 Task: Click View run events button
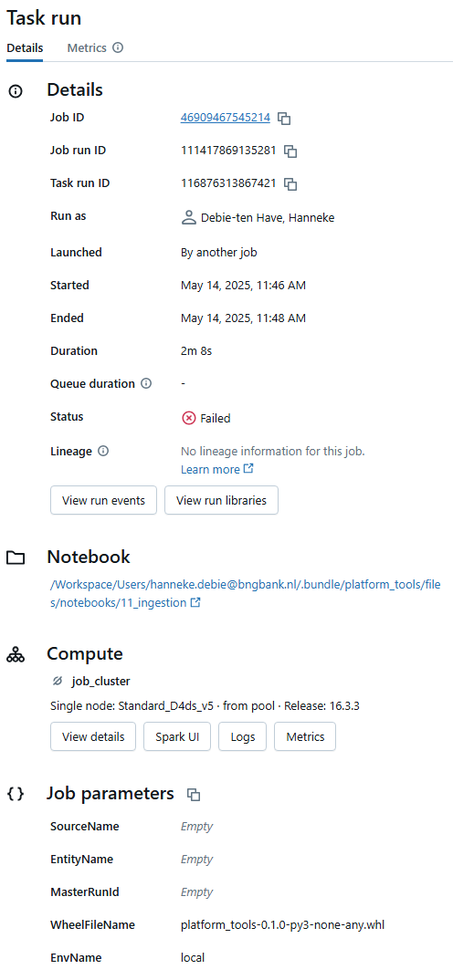pyautogui.click(x=104, y=501)
